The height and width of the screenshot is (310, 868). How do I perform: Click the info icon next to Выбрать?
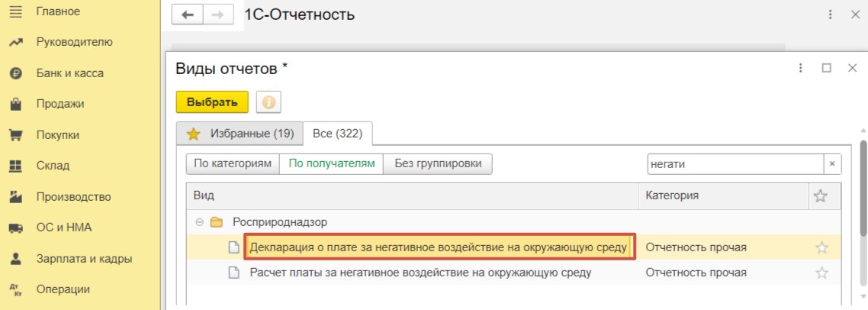[268, 102]
